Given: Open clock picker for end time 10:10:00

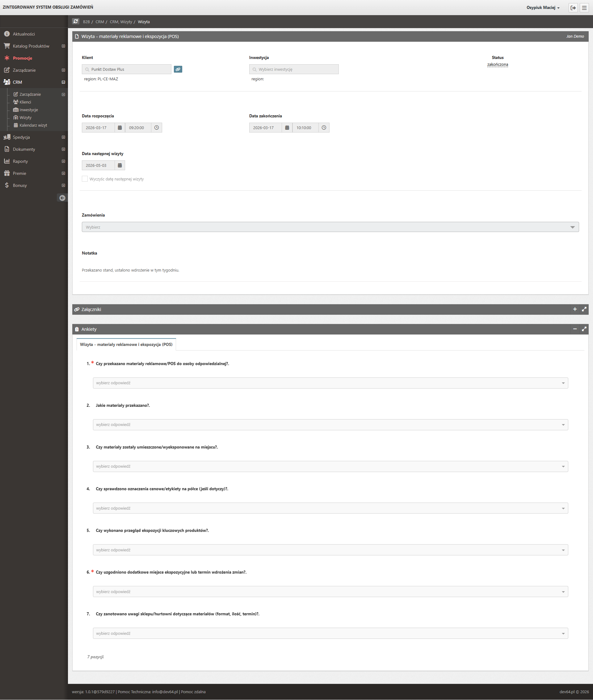Looking at the screenshot, I should coord(324,128).
